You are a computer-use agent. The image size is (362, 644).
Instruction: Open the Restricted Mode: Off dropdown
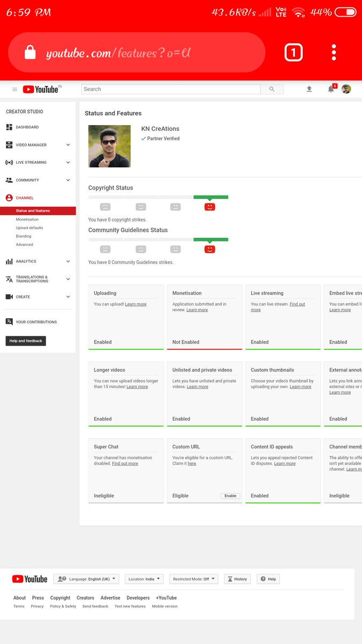[x=194, y=579]
